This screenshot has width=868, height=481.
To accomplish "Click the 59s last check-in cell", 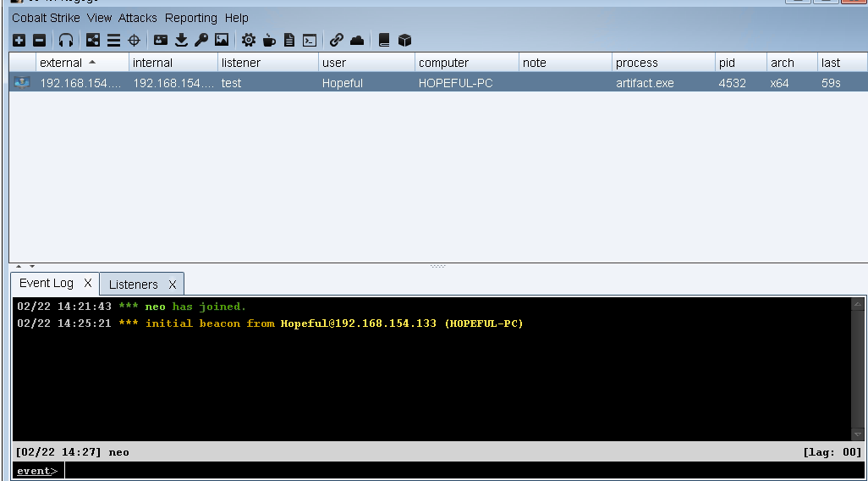I will point(842,83).
